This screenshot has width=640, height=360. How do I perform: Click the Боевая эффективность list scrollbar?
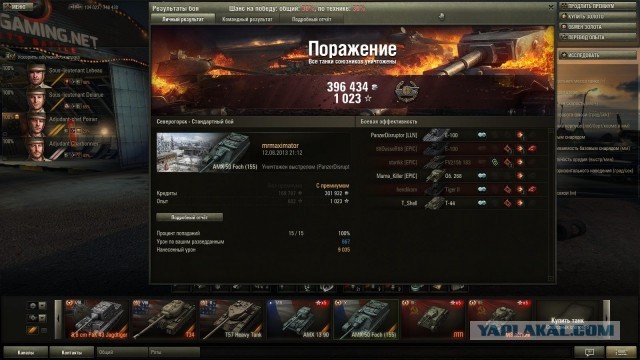(550, 204)
